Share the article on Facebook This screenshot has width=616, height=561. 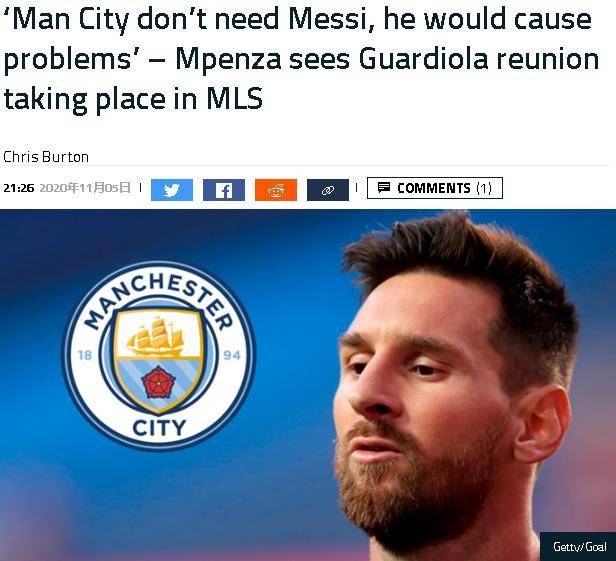pyautogui.click(x=224, y=190)
